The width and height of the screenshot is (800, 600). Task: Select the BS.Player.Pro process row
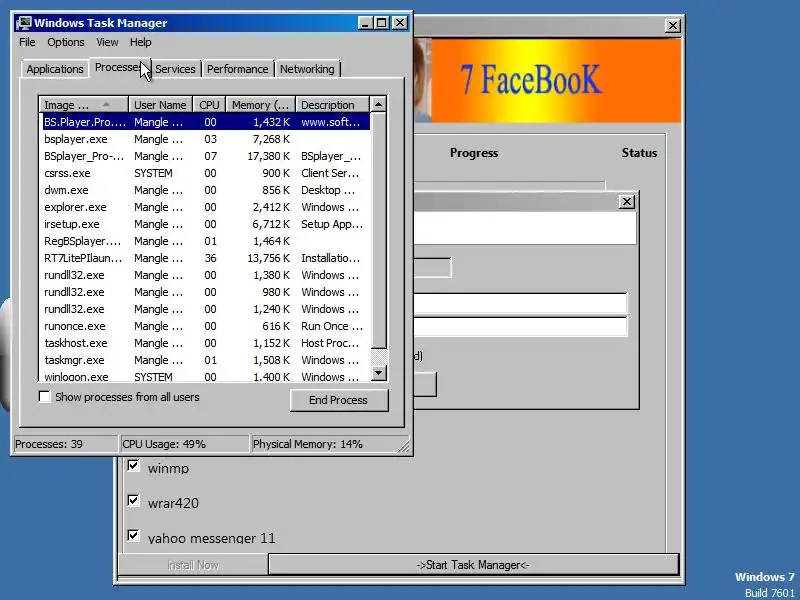(205, 122)
